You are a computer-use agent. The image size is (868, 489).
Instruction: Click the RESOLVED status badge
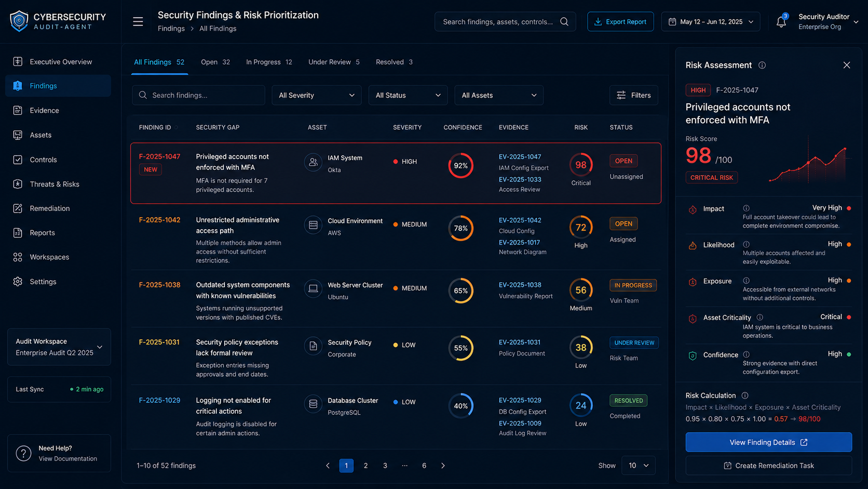tap(628, 401)
